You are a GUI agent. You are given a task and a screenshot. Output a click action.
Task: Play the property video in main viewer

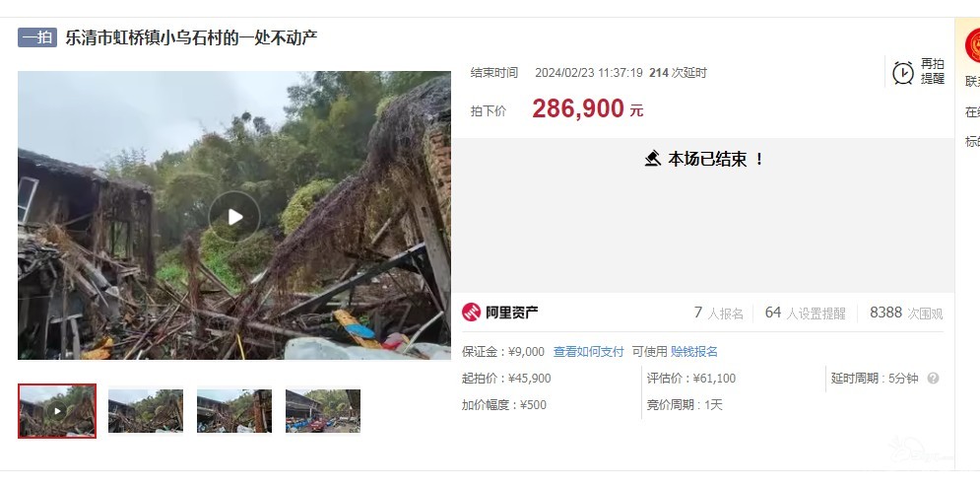pos(234,217)
